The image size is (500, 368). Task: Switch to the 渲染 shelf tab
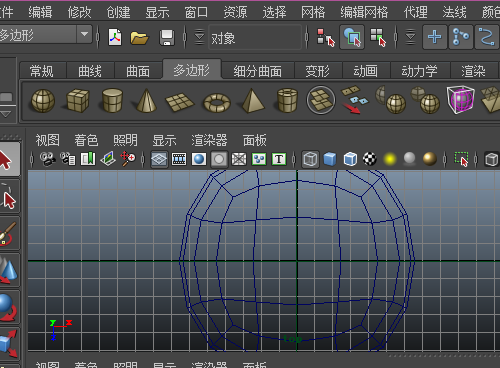tap(473, 71)
